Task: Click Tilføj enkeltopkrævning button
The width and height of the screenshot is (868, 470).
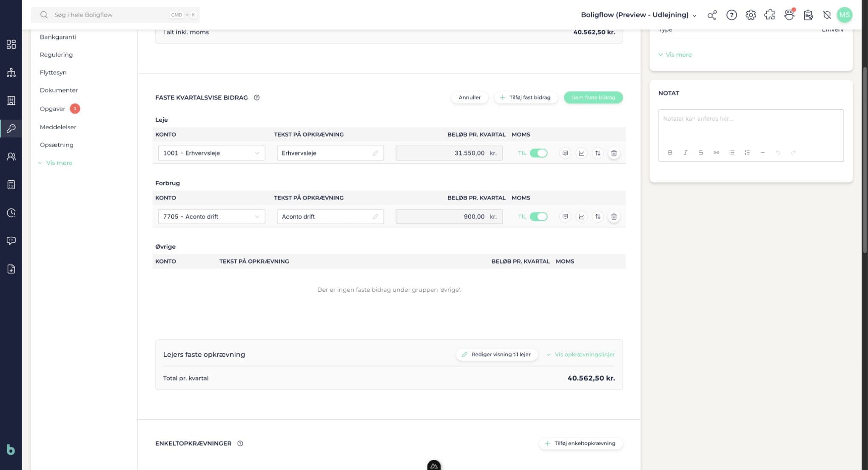Action: coord(581,443)
